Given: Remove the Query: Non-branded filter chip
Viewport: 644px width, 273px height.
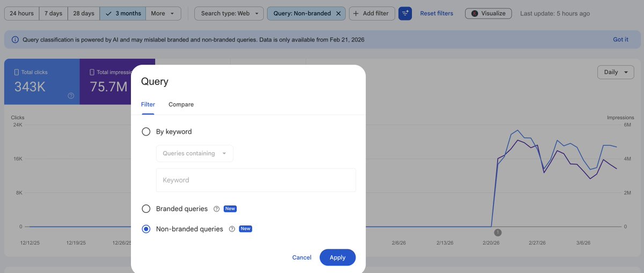Looking at the screenshot, I should (338, 13).
